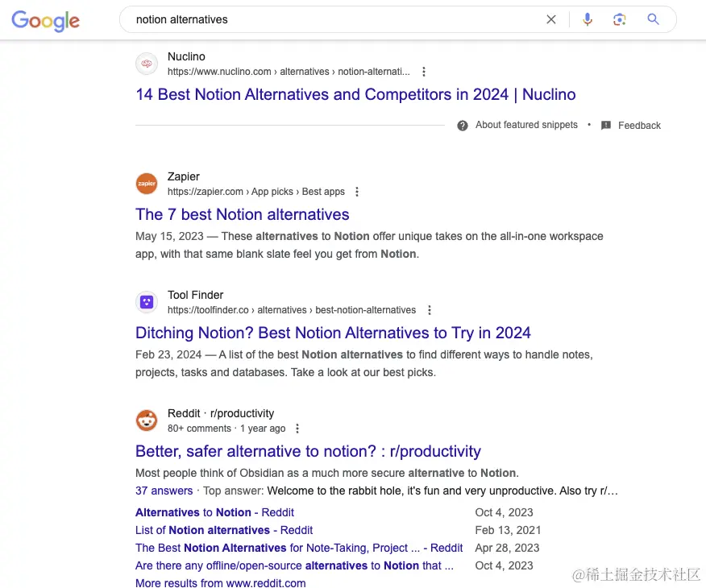This screenshot has height=588, width=706.
Task: Click the Nuclino site favicon
Action: 147,64
